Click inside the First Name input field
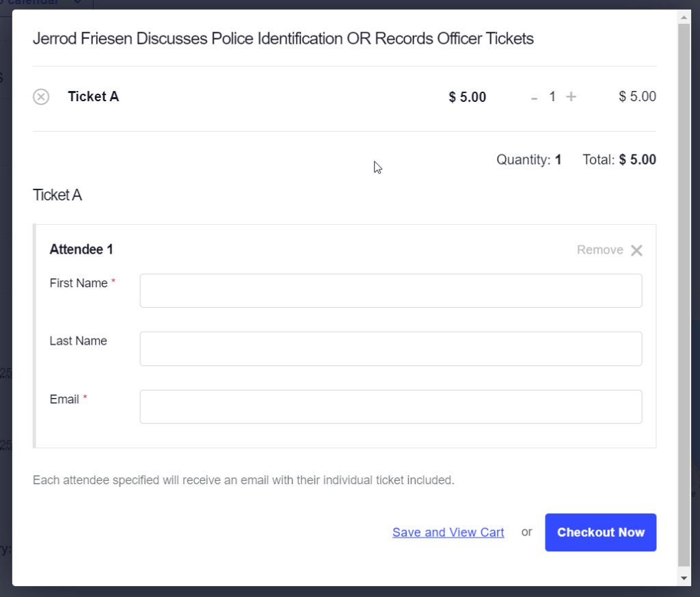 (390, 291)
